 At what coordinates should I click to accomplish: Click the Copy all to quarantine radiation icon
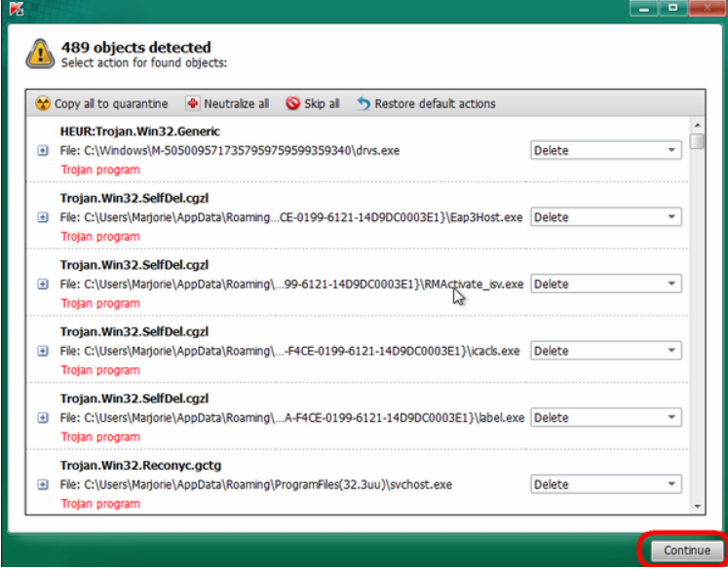pyautogui.click(x=43, y=103)
